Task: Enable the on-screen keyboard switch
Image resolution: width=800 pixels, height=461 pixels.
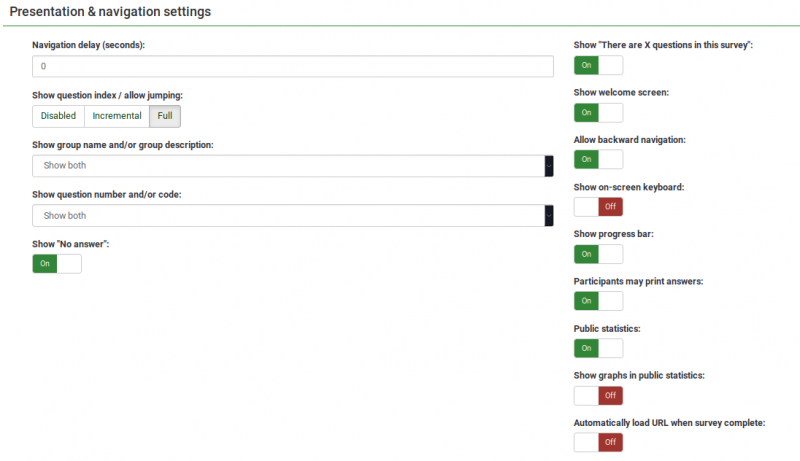Action: pos(598,207)
